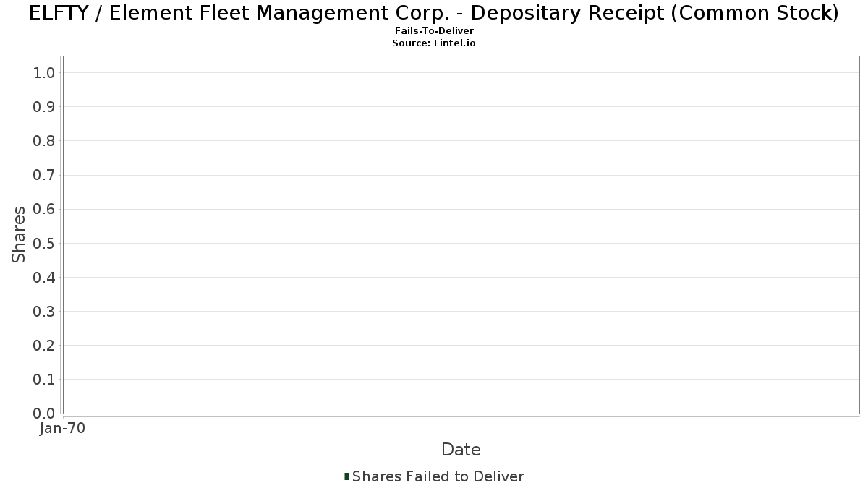Click the Shares y-axis title
The image size is (868, 488).
click(x=19, y=234)
